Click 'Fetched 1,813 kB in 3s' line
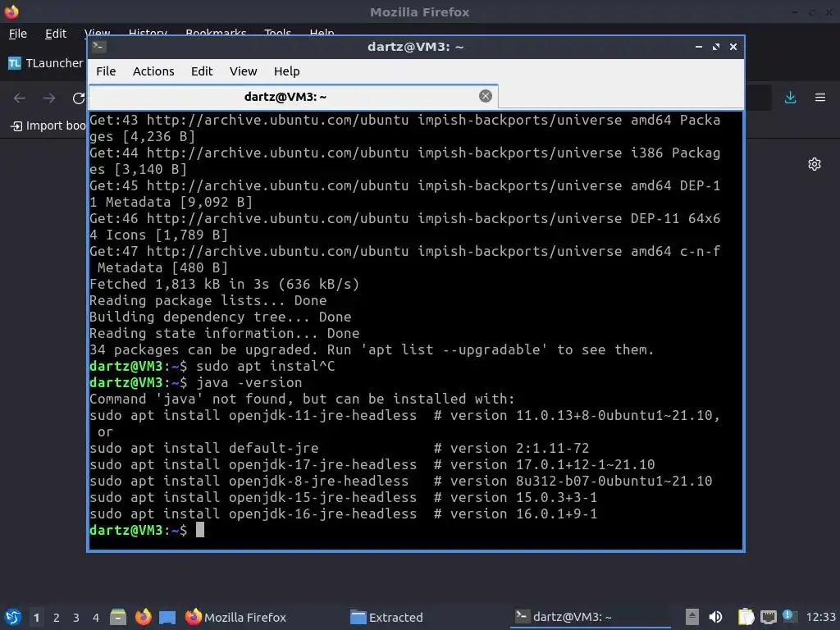 click(225, 284)
